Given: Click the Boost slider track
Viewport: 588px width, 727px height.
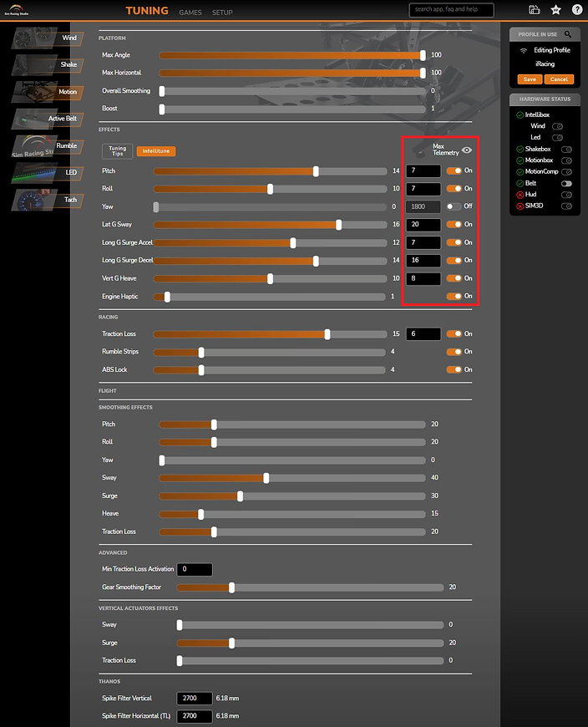Looking at the screenshot, I should (292, 109).
